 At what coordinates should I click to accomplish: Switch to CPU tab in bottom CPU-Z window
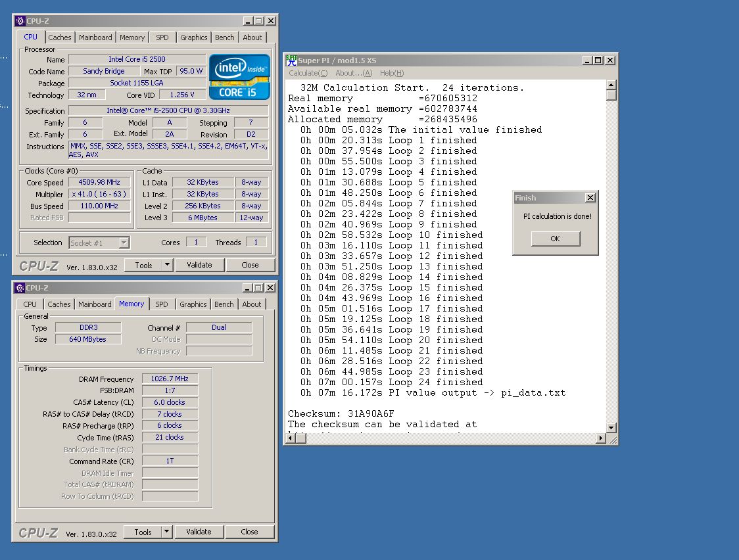[x=30, y=304]
